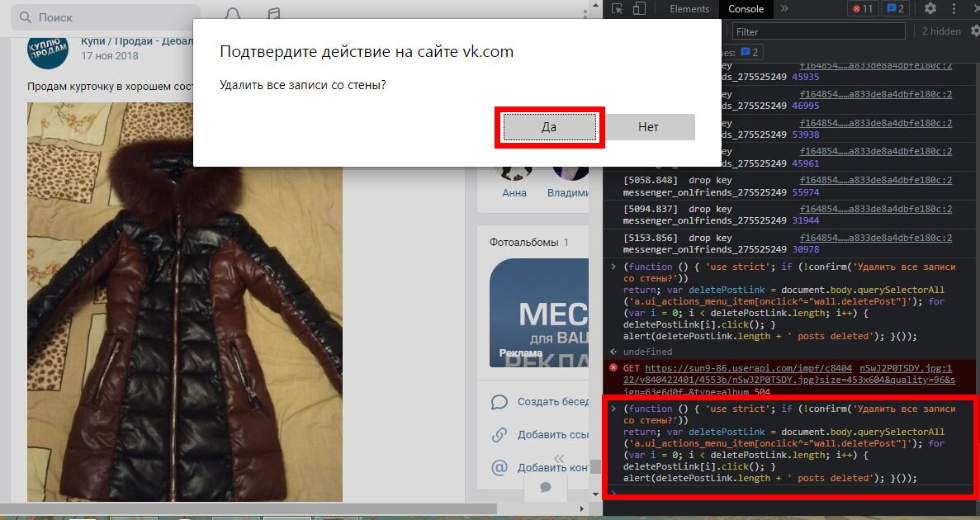Open source link beside value 30978
This screenshot has height=520, width=980.
pos(876,238)
